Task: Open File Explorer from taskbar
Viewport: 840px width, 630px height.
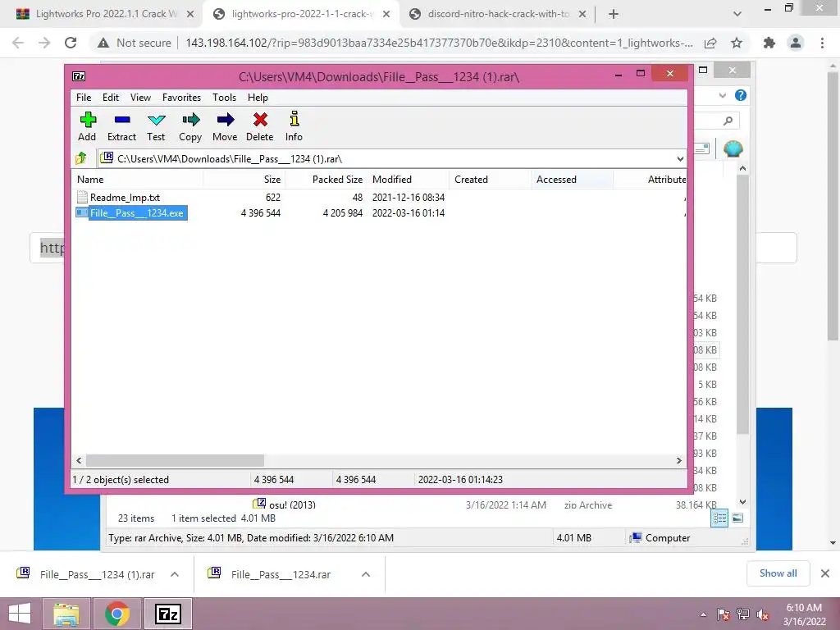Action: click(x=66, y=614)
